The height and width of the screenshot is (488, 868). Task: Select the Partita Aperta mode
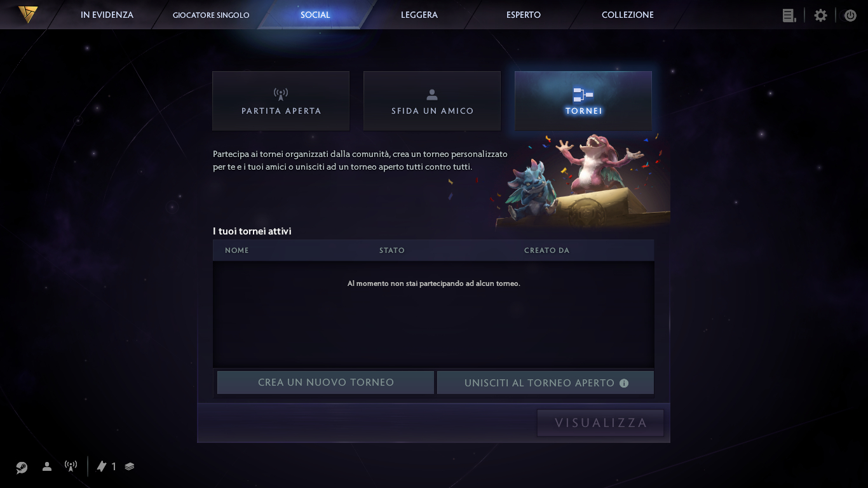point(281,101)
